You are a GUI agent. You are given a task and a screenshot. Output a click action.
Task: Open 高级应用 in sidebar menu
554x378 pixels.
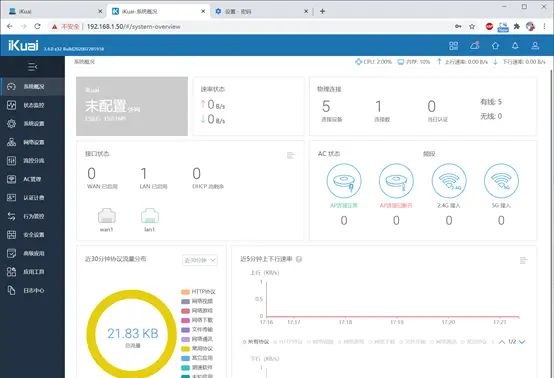[32, 253]
